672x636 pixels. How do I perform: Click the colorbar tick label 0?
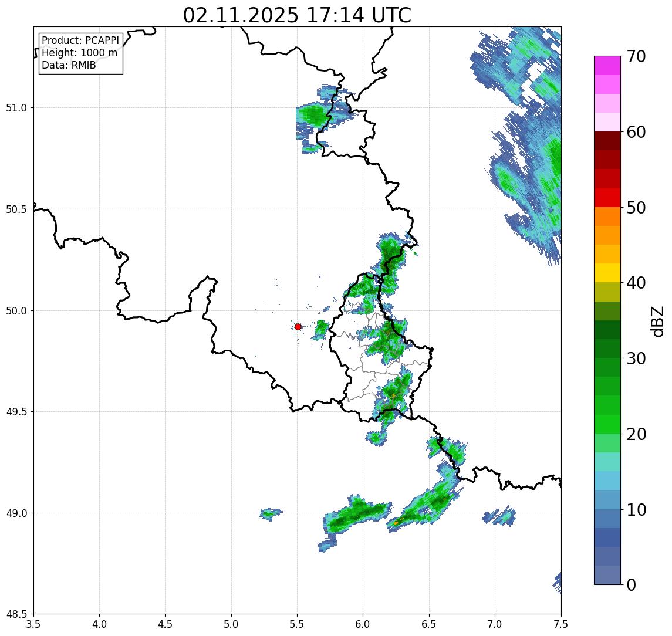[632, 584]
